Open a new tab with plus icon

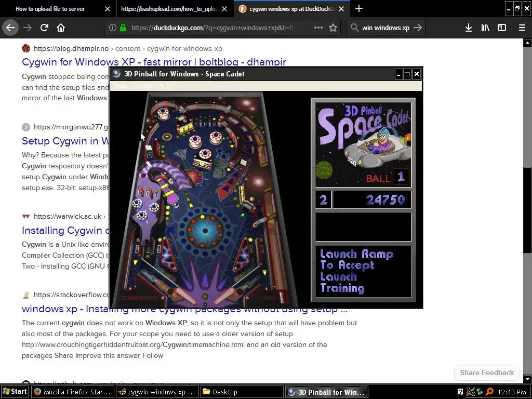click(x=358, y=8)
